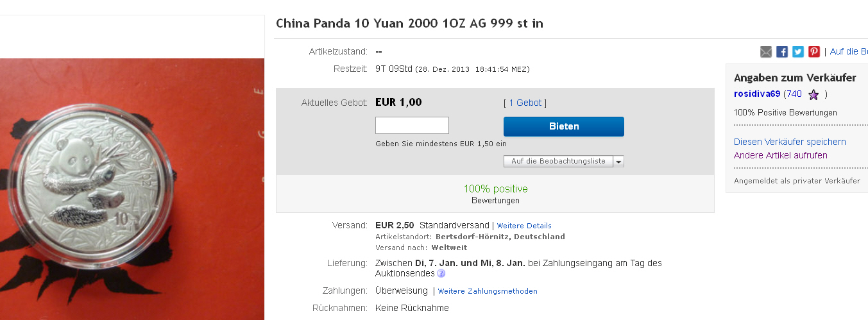868x320 pixels.
Task: Open seller profile rosidiva69
Action: (x=757, y=94)
